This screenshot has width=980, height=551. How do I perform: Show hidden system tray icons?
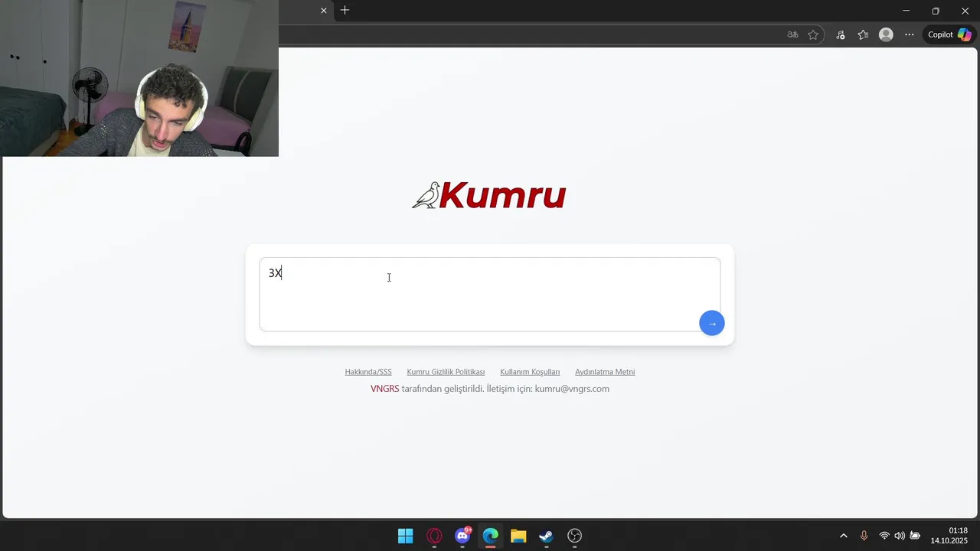844,536
